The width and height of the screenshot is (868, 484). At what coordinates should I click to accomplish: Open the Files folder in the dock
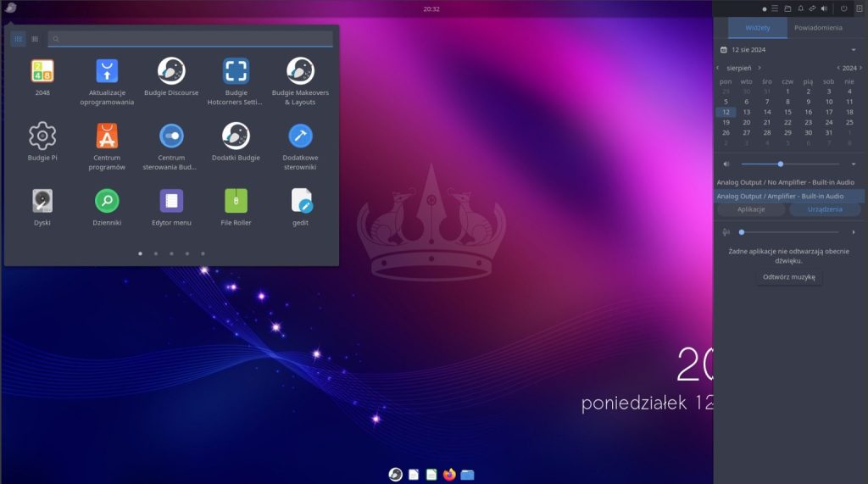[x=467, y=475]
